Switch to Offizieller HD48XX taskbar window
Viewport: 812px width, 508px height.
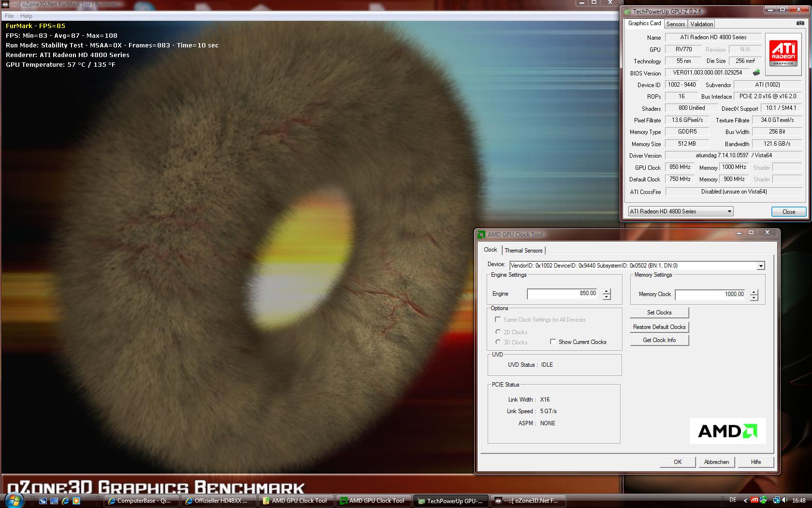point(218,501)
